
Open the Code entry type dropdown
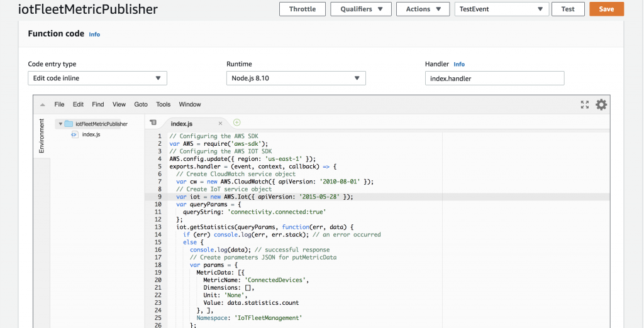[x=97, y=78]
